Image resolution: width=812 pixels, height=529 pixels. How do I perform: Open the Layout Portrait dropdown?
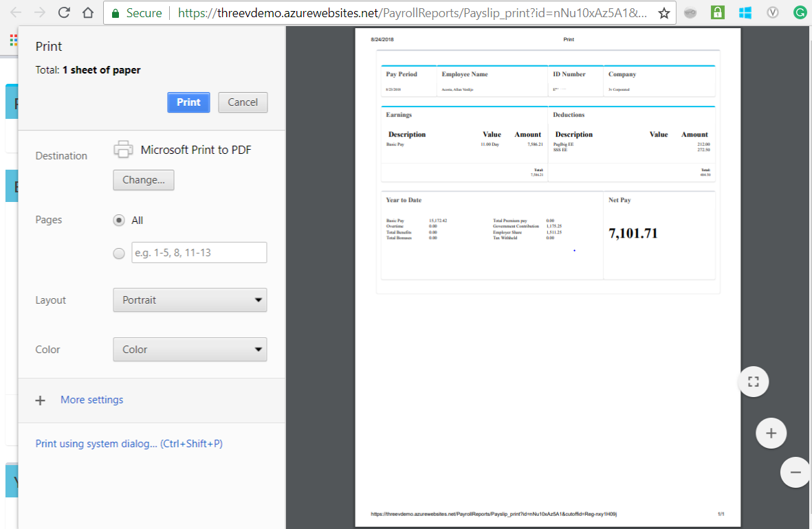click(x=190, y=300)
